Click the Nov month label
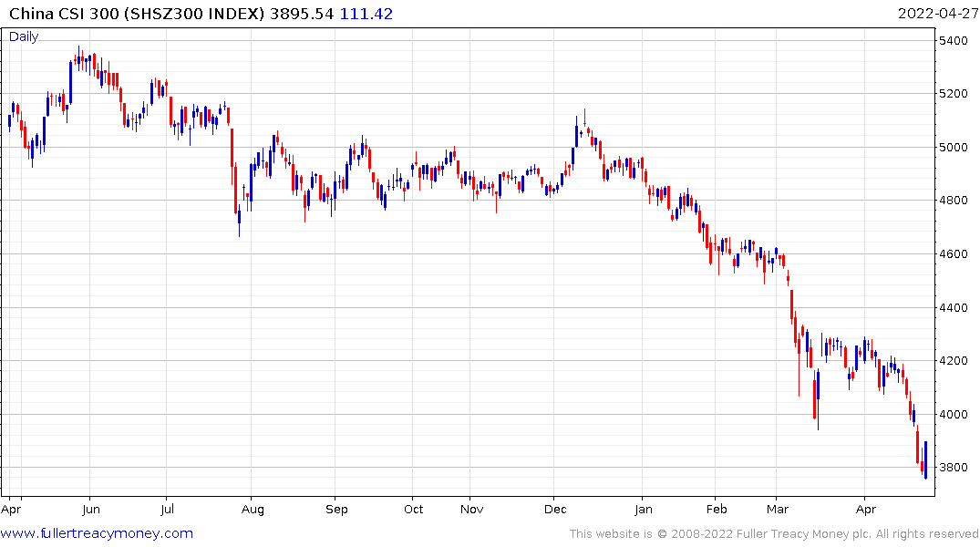980x547 pixels. click(x=472, y=510)
